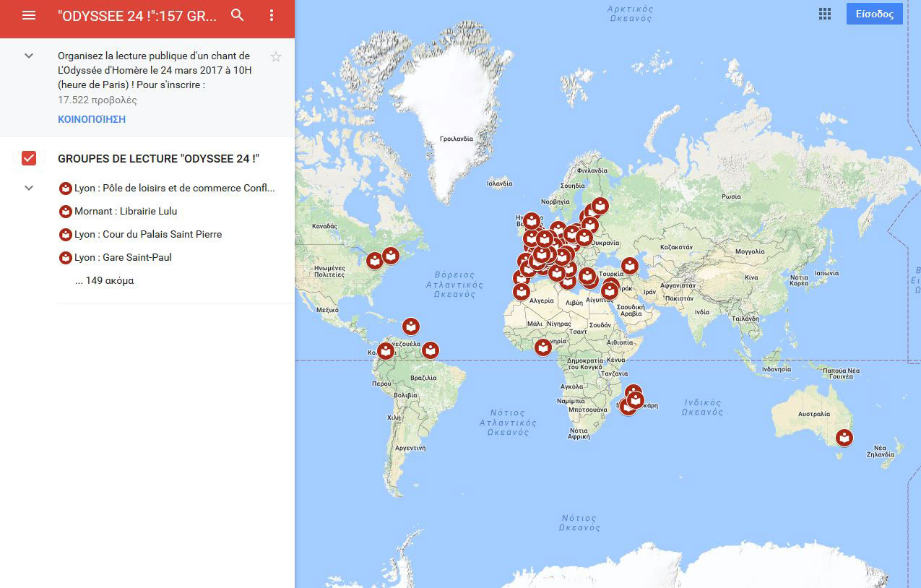Click the isolated marker in the Caribbean
Viewport: 921px width, 588px height.
[411, 326]
